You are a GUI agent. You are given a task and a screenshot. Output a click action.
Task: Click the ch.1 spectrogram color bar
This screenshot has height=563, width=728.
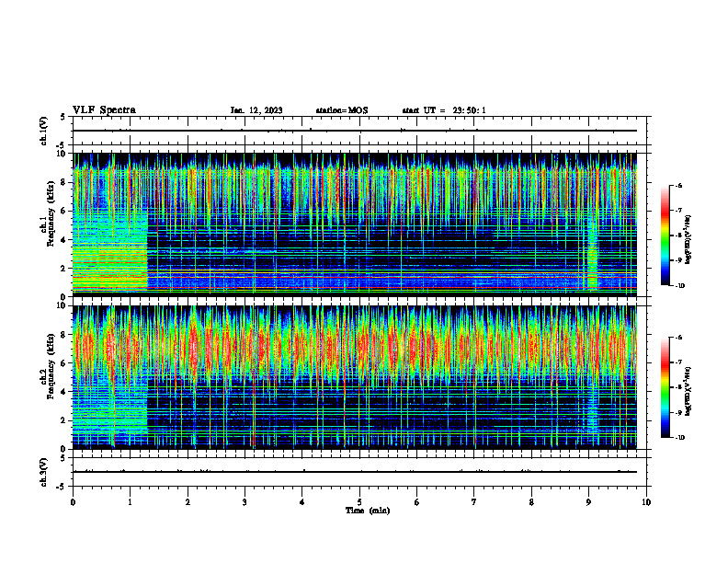pyautogui.click(x=665, y=236)
